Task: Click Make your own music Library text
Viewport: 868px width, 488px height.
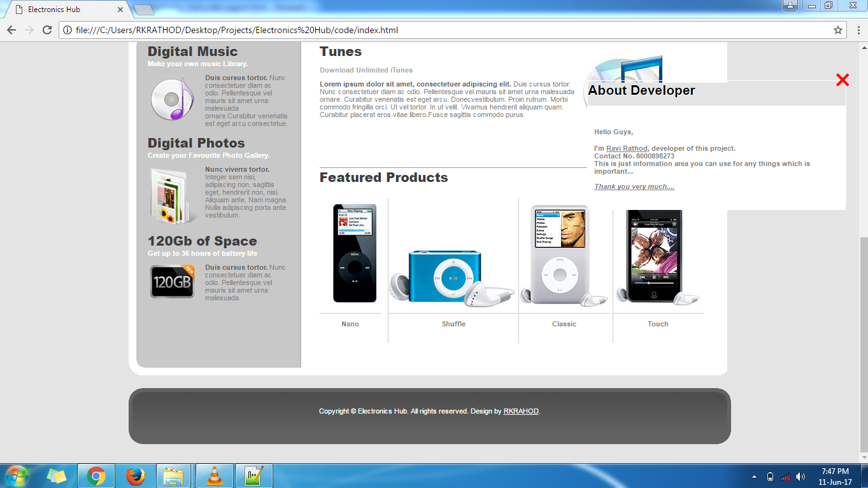Action: pyautogui.click(x=197, y=64)
